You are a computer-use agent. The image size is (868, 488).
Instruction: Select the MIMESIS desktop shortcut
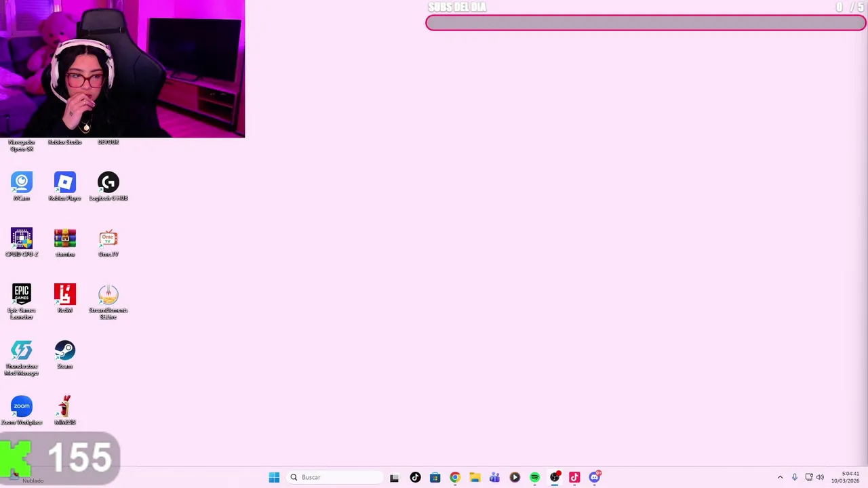(65, 411)
